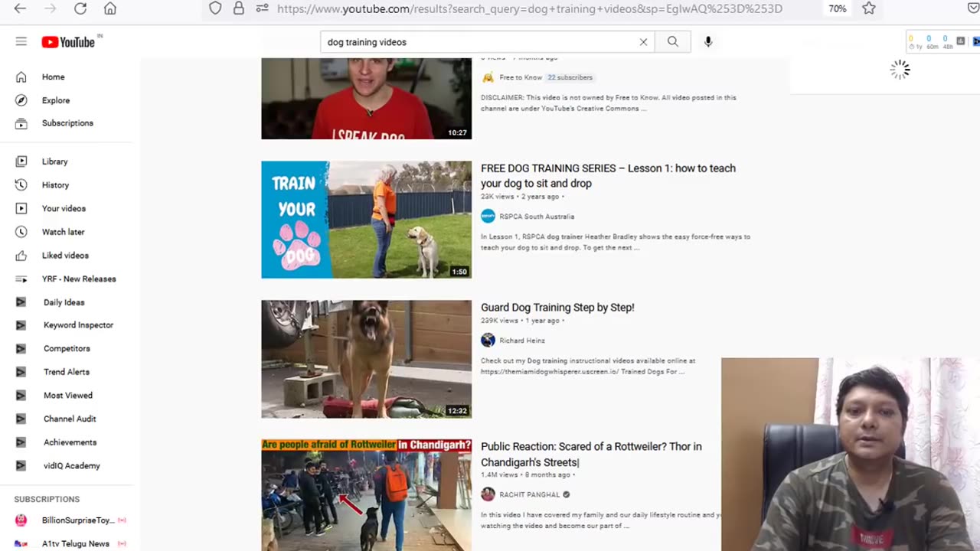Open the Rottweiler in Chandigarh thumbnail

coord(367,495)
